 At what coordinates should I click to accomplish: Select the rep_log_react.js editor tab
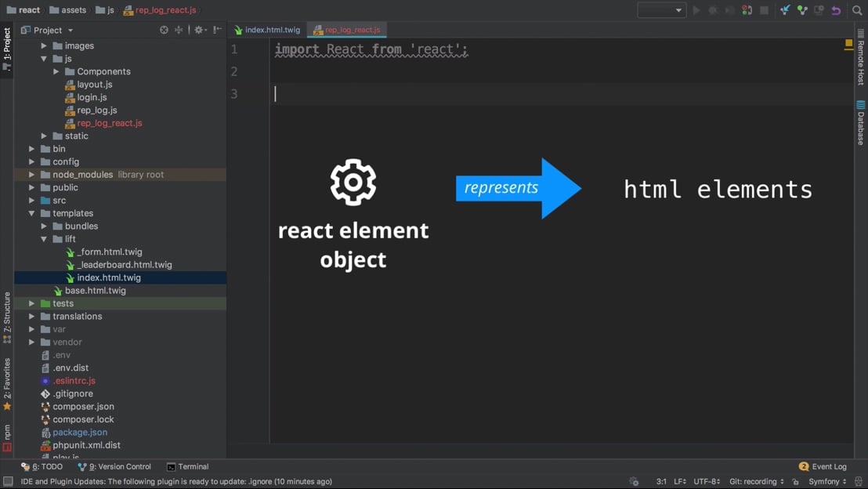point(347,30)
